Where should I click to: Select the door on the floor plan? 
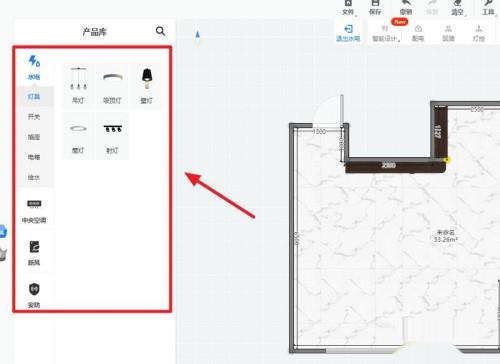[328, 111]
